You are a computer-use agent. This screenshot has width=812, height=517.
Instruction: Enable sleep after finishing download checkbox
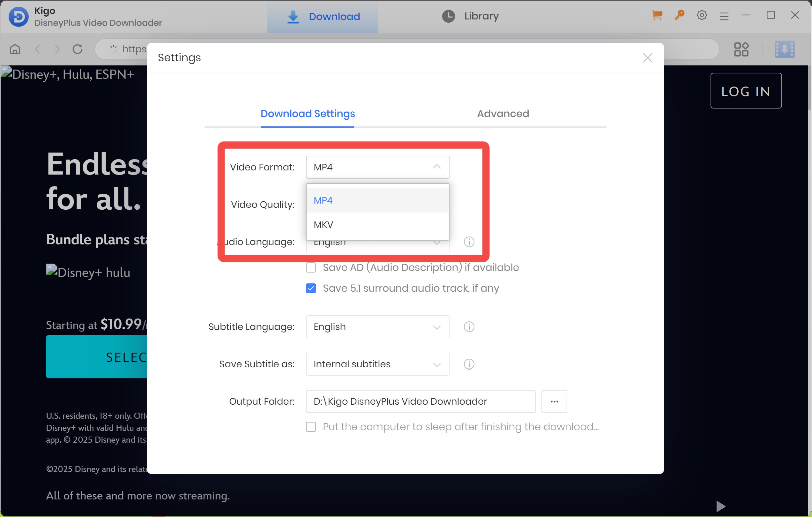point(311,427)
